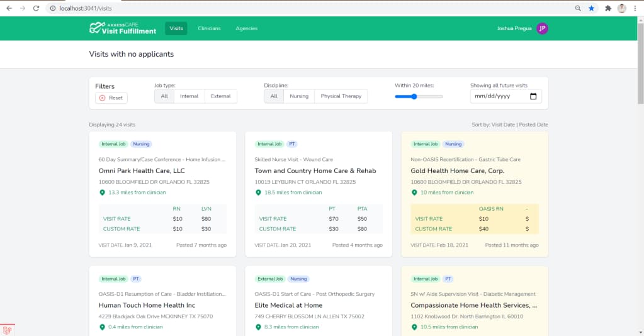644x336 pixels.
Task: Click Nursing tag on Omni Park card
Action: pyautogui.click(x=141, y=144)
